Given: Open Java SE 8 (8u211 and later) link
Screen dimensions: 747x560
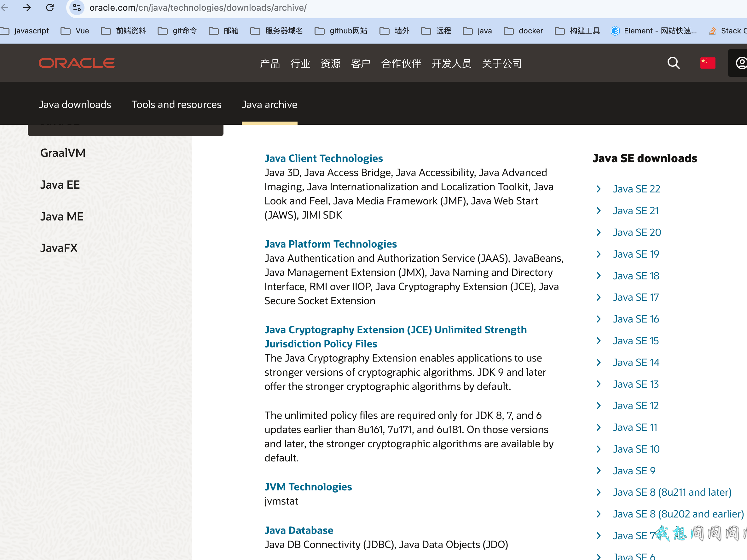Looking at the screenshot, I should 672,492.
